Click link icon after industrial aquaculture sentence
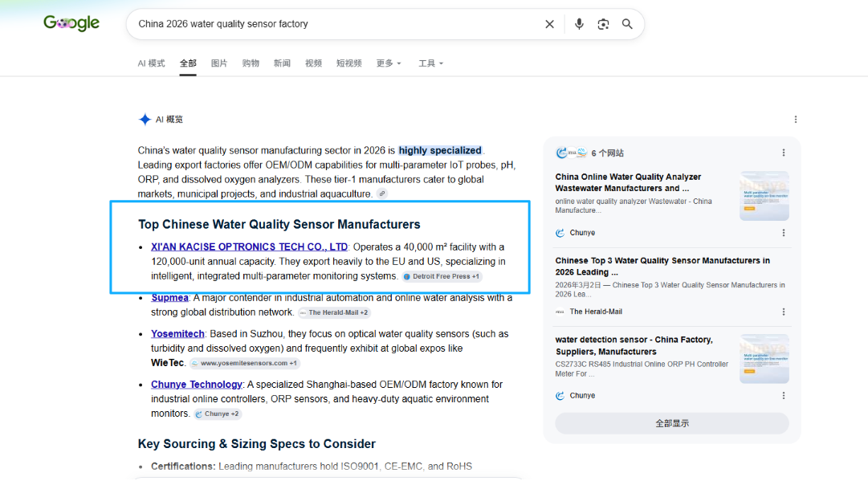The height and width of the screenshot is (485, 868). (382, 194)
